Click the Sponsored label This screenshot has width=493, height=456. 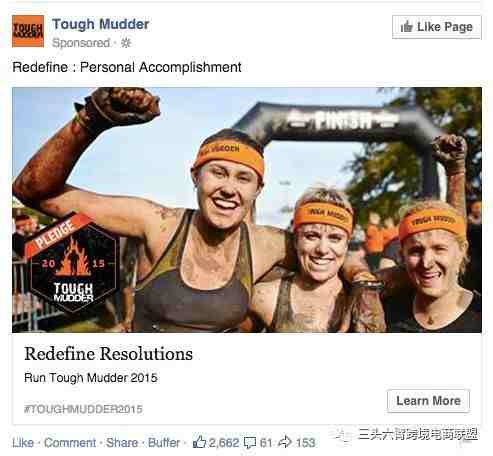(81, 43)
